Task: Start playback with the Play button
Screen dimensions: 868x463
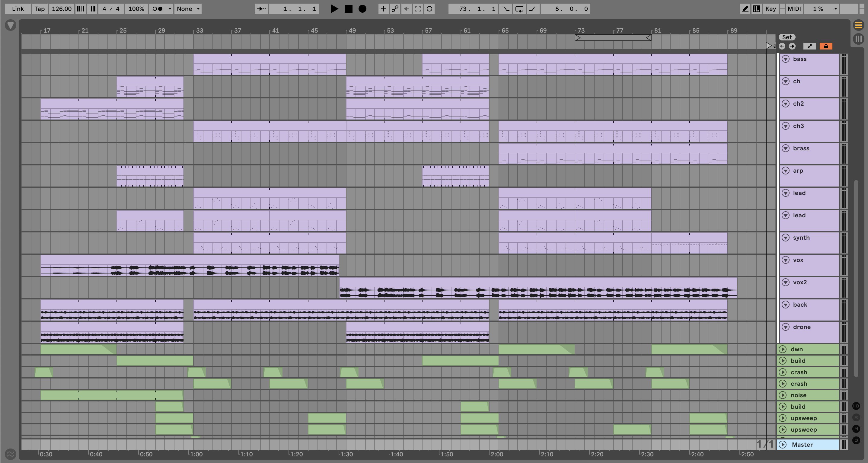Action: tap(334, 9)
